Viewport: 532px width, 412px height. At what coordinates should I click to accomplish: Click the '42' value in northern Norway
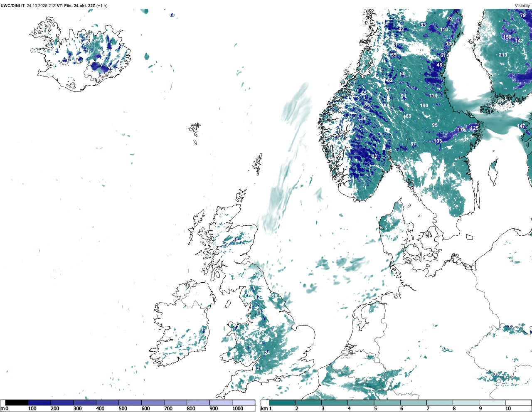401,30
